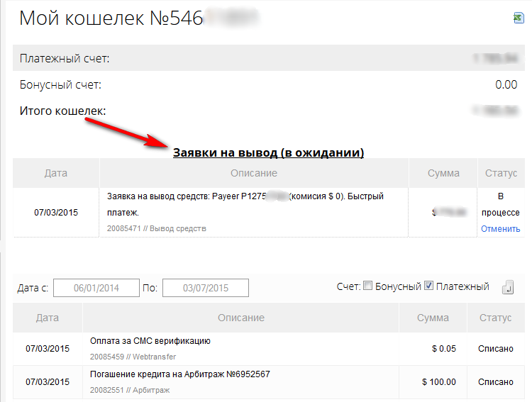Image resolution: width=532 pixels, height=402 pixels.
Task: Click Сумма header in pending requests table
Action: (x=443, y=173)
